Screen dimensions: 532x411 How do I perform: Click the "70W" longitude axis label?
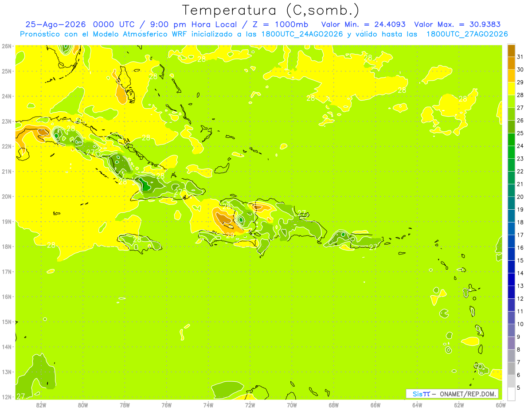coord(292,405)
